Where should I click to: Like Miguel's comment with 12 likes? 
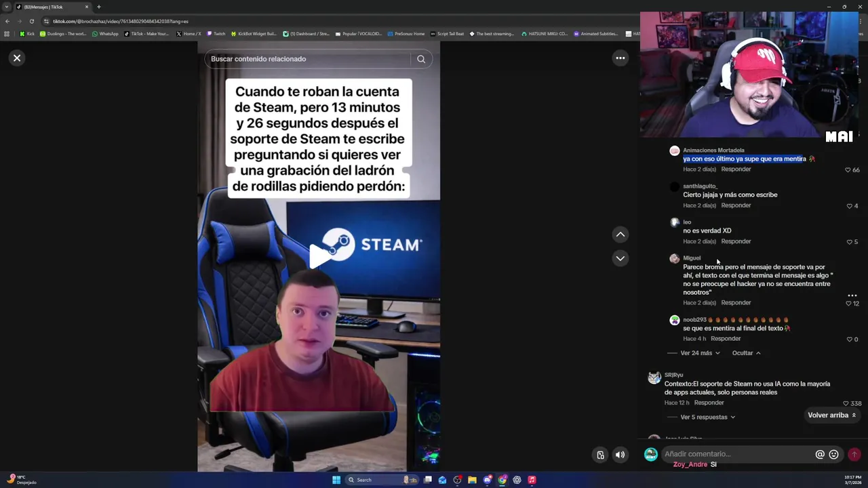pos(848,304)
